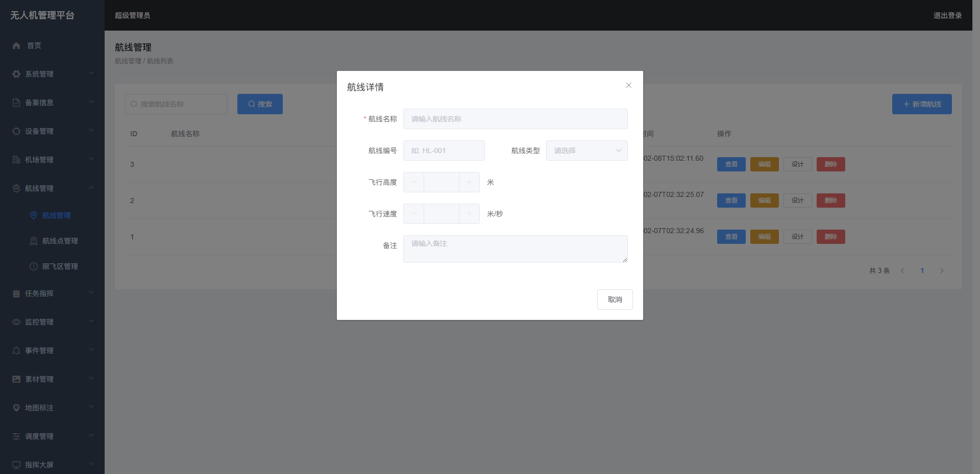Image resolution: width=980 pixels, height=474 pixels.
Task: Open 航线点管理 submenu item
Action: click(x=60, y=241)
